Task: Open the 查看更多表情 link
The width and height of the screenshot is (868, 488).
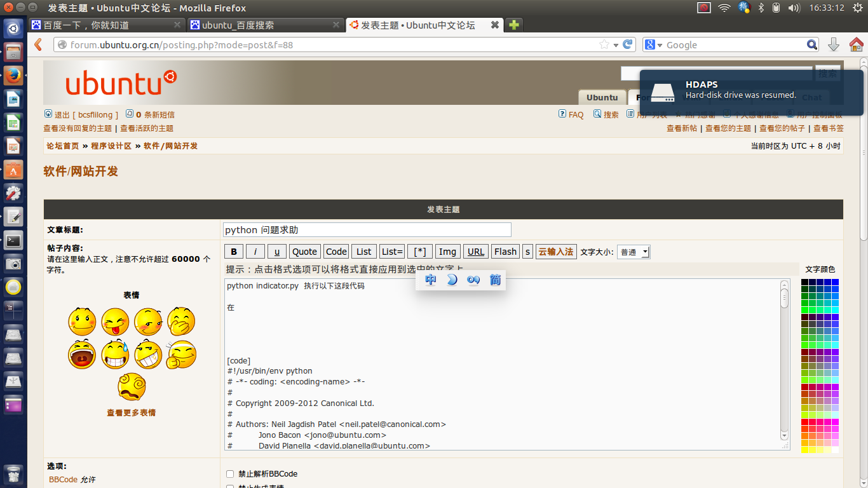Action: click(131, 412)
